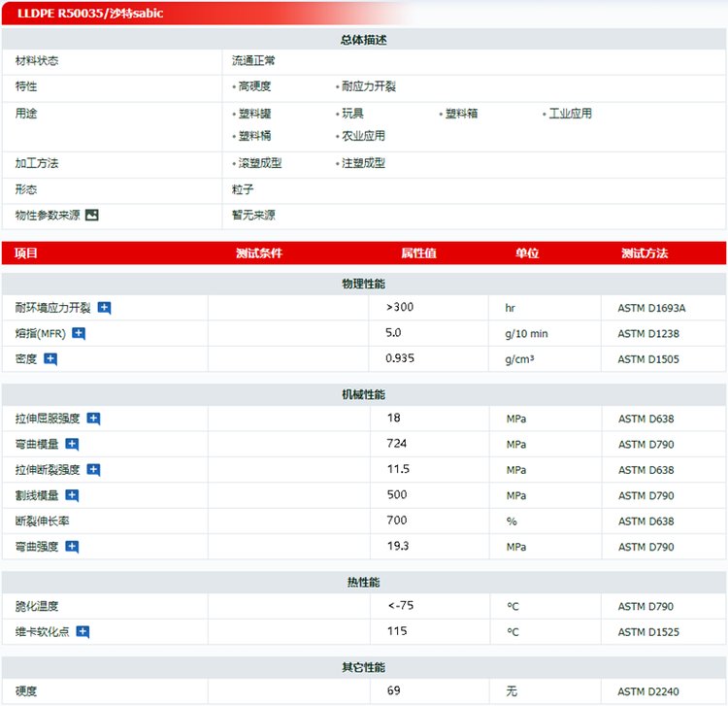The image size is (728, 706).
Task: Click the g/cm³ unit cell
Action: pyautogui.click(x=519, y=359)
